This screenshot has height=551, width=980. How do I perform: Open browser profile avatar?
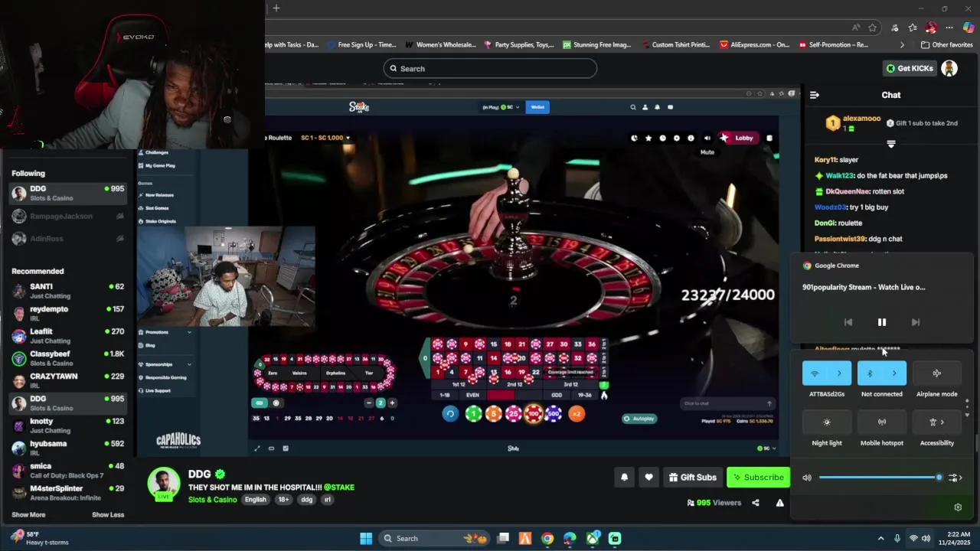point(931,28)
